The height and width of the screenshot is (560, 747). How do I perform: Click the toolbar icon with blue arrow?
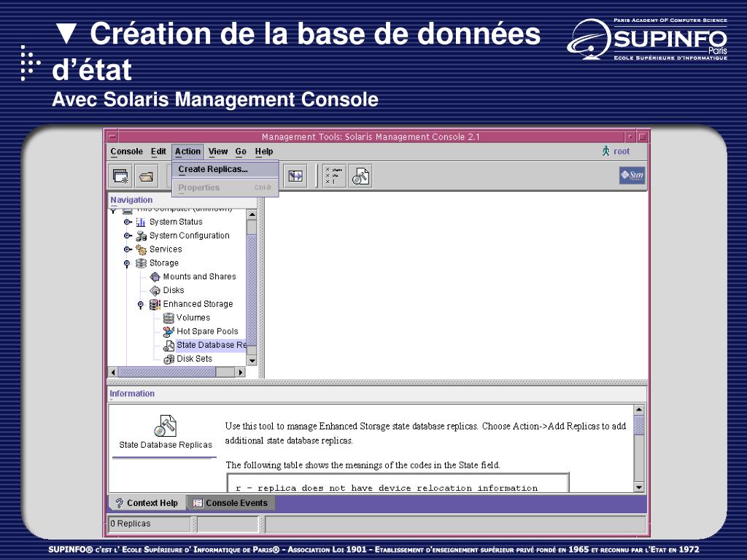(x=295, y=176)
